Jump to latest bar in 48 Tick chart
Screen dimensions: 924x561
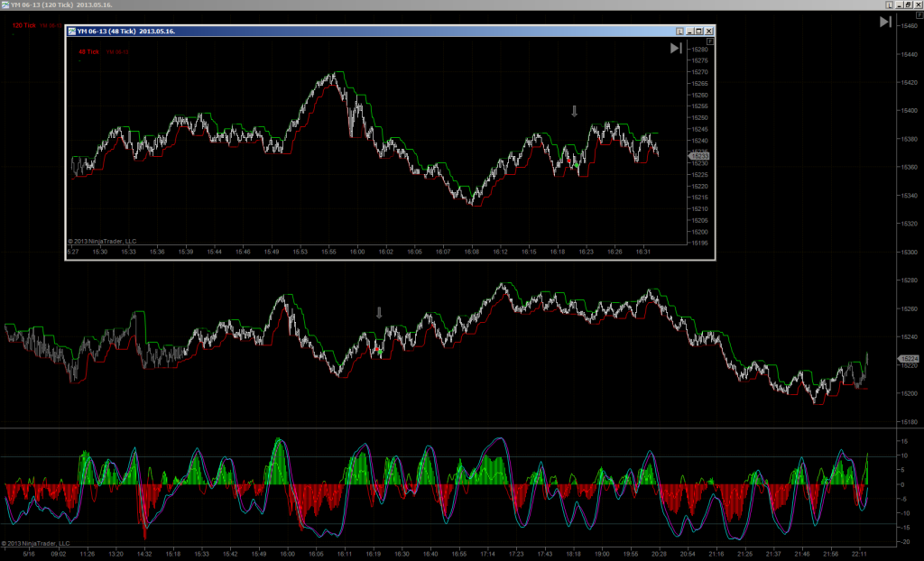coord(676,49)
